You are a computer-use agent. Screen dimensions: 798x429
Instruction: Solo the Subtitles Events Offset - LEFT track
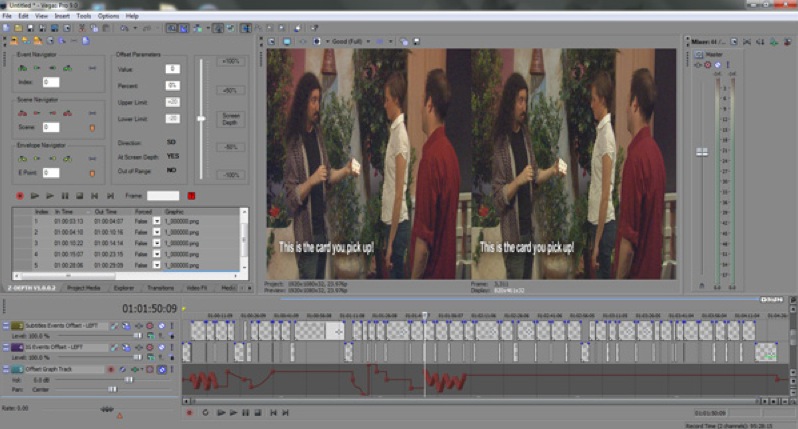(x=161, y=326)
